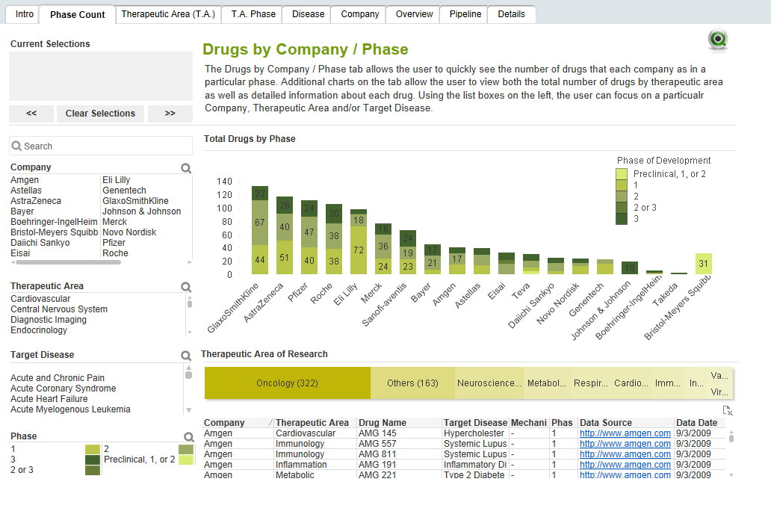The image size is (771, 532).
Task: Open the Pipeline tab
Action: [465, 14]
